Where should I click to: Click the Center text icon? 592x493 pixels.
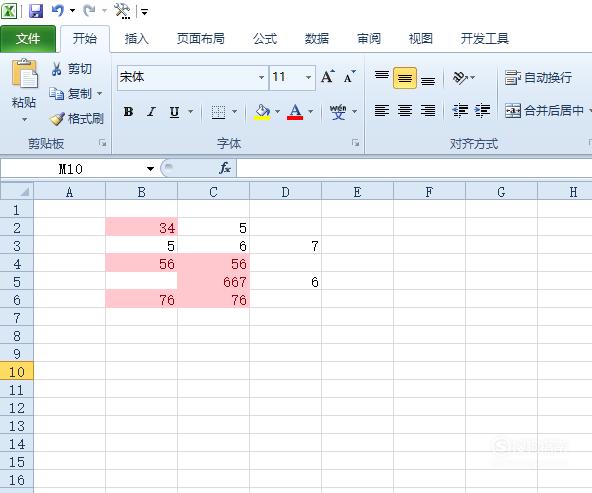405,111
